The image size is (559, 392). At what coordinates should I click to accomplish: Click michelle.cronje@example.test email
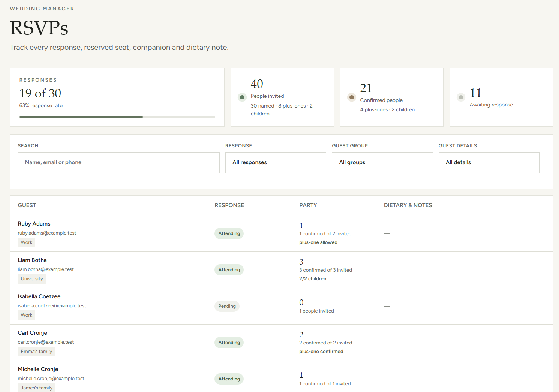pos(51,379)
